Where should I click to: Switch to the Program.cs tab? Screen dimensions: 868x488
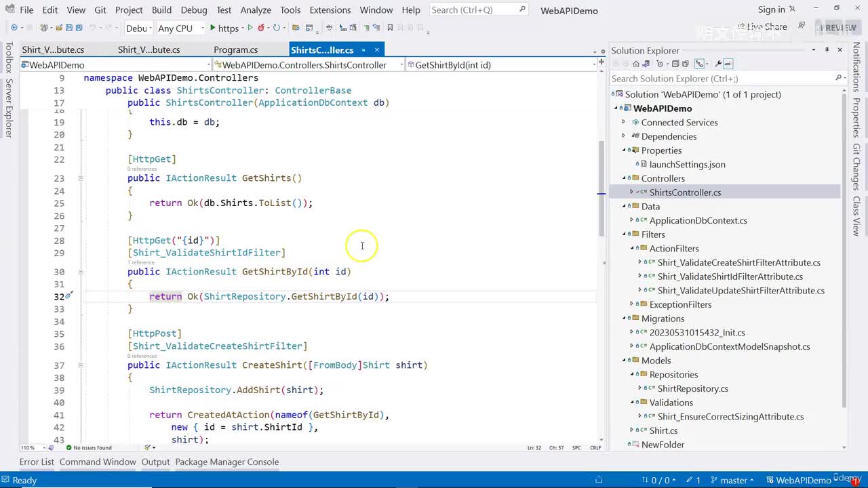coord(235,50)
